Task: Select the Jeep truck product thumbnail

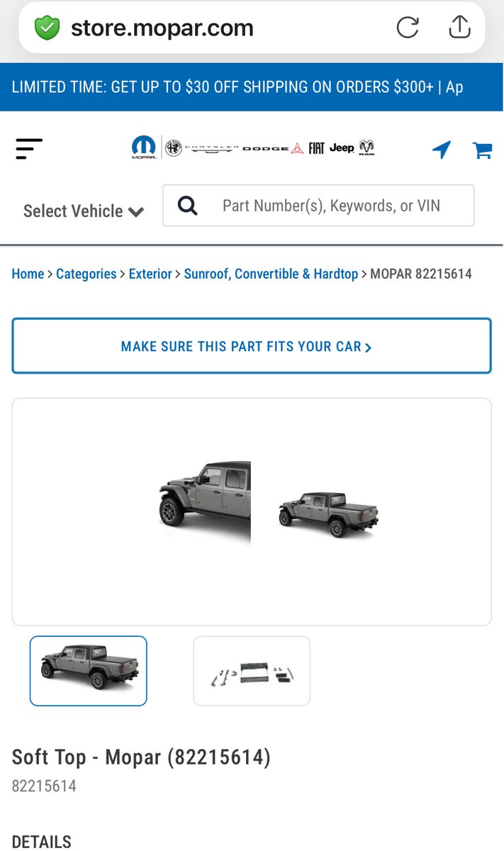Action: click(89, 671)
